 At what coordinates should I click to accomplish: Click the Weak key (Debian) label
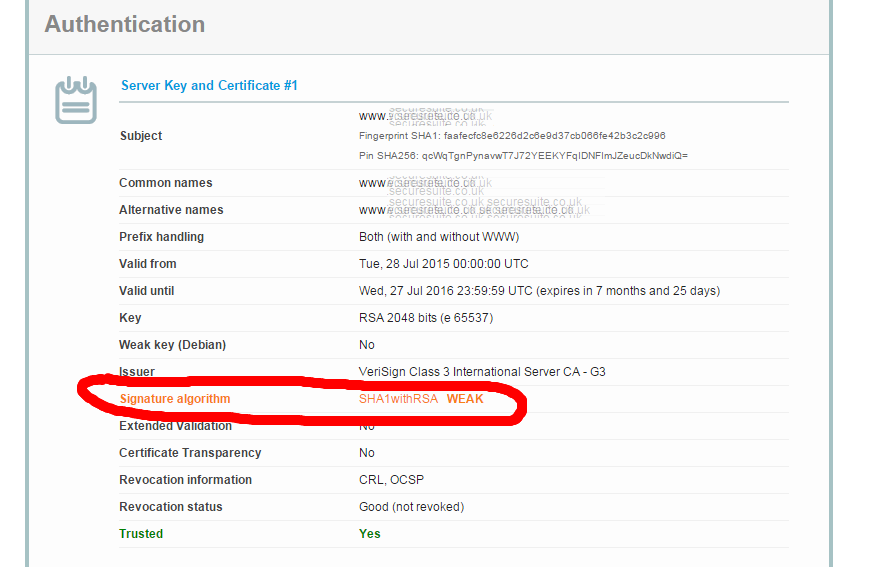[x=173, y=345]
